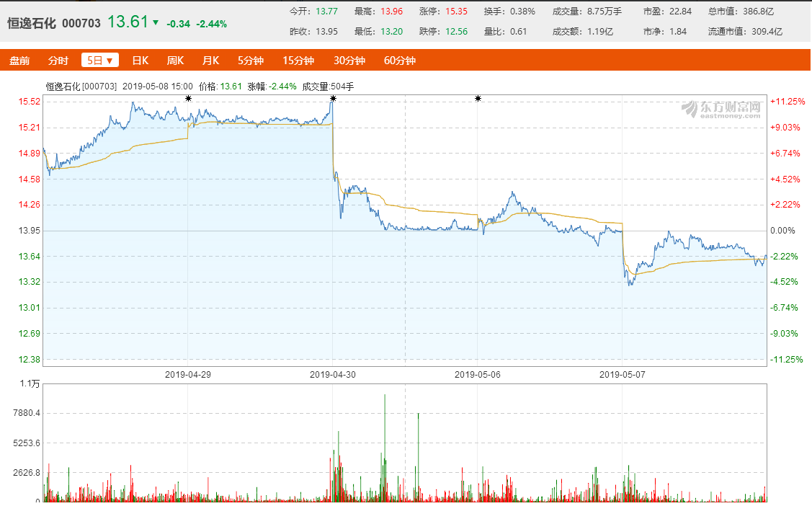Viewport: 812px width, 506px height.
Task: Open the 月K monthly candlestick tab
Action: point(211,61)
